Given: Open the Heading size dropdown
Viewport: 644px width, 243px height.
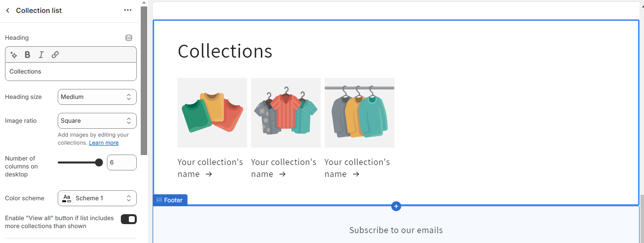Looking at the screenshot, I should (97, 97).
